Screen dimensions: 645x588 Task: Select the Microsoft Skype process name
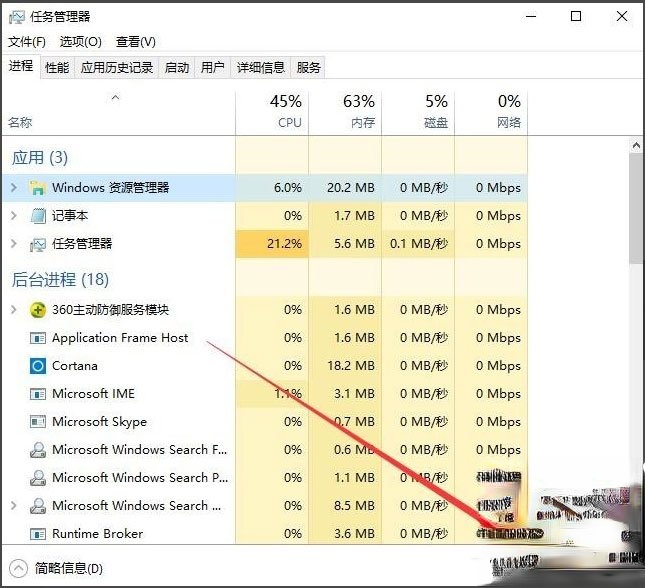(100, 422)
